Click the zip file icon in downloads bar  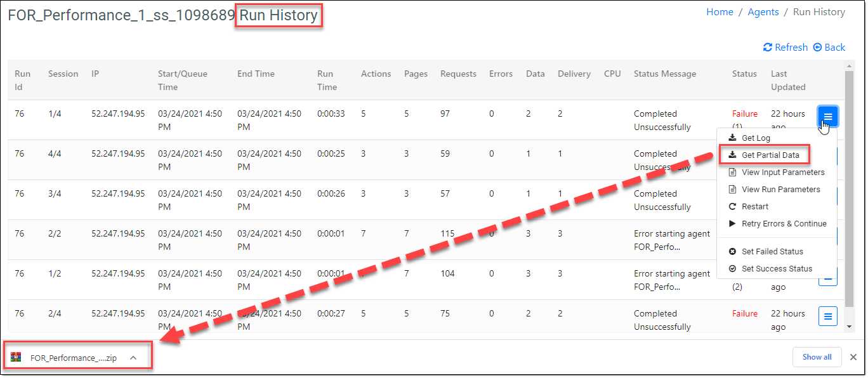(x=16, y=358)
